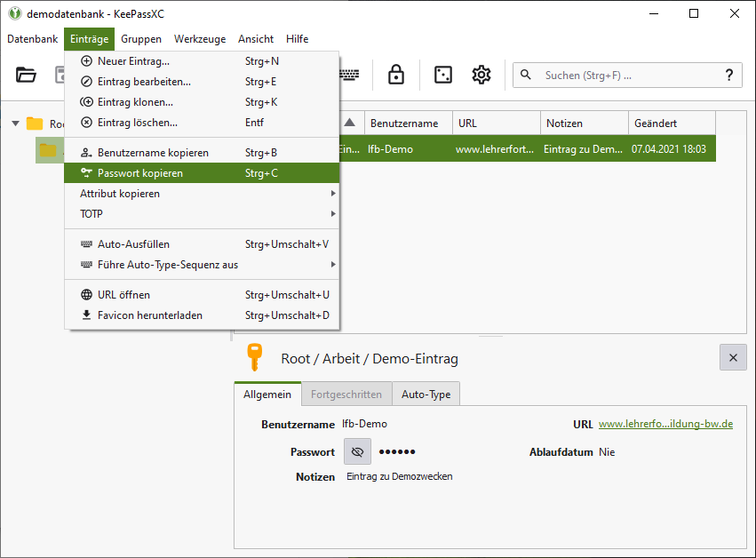Open settings gear icon in toolbar
Viewport: 756px width, 558px height.
pyautogui.click(x=481, y=76)
